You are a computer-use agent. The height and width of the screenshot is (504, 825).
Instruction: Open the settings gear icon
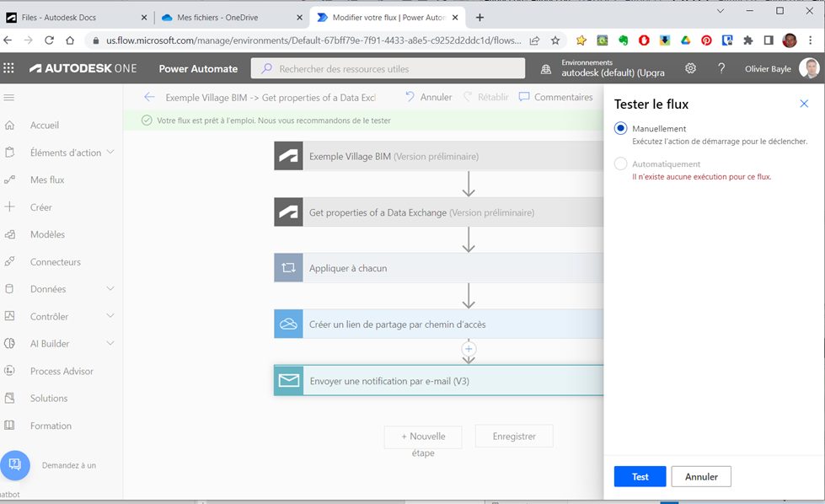click(x=690, y=68)
